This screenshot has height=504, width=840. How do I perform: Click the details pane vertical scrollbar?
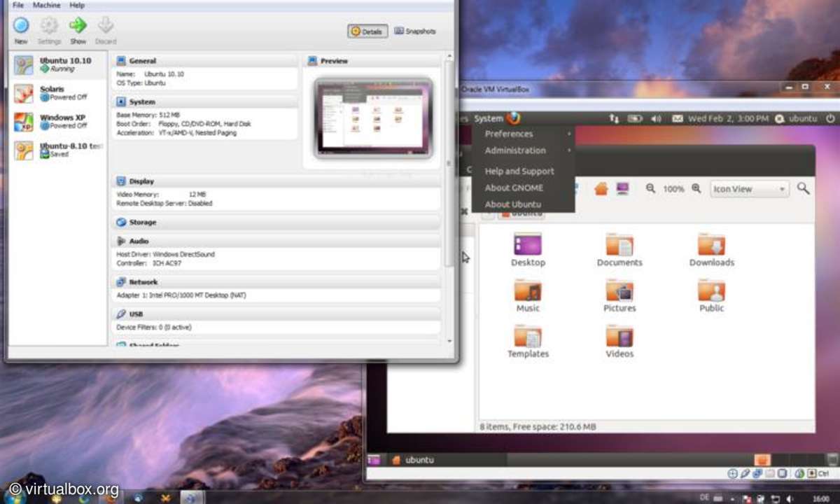point(449,163)
